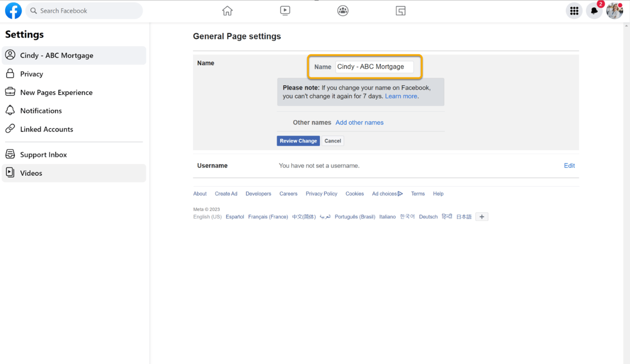Image resolution: width=630 pixels, height=364 pixels.
Task: Open the Watch video icon
Action: pos(285,11)
